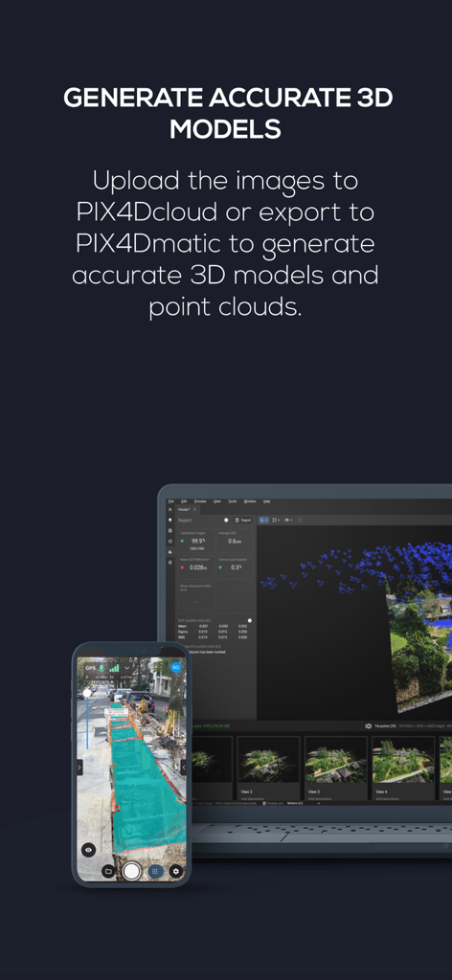
Task: Click the info dot beside GCP position error
Action: click(x=249, y=620)
